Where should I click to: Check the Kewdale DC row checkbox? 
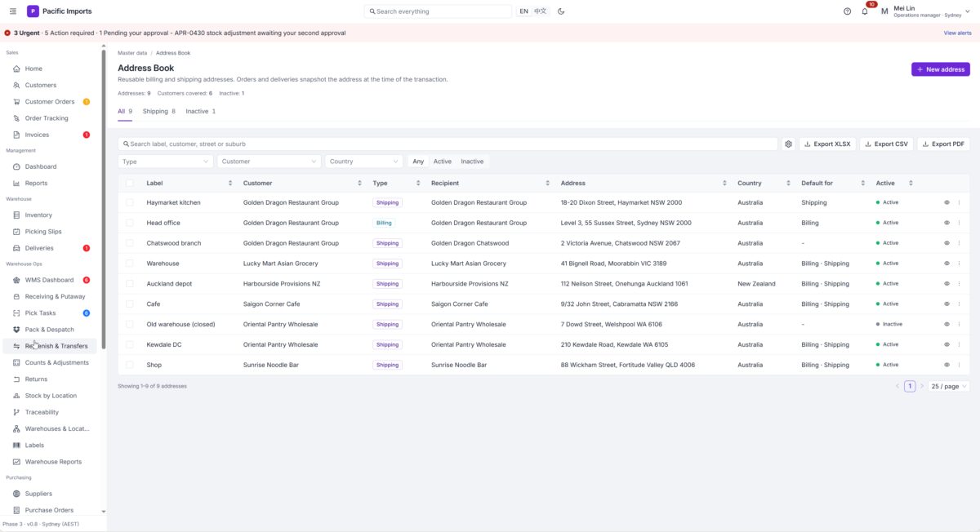[130, 344]
